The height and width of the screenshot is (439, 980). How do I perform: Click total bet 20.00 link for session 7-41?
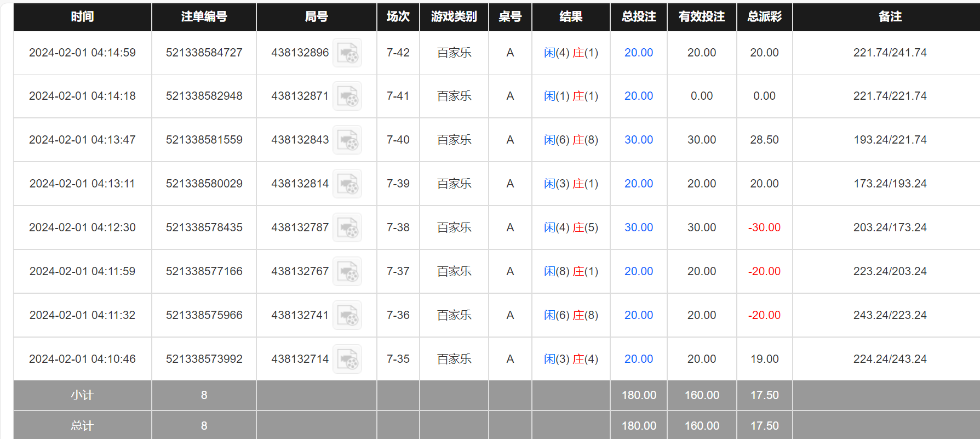[639, 96]
